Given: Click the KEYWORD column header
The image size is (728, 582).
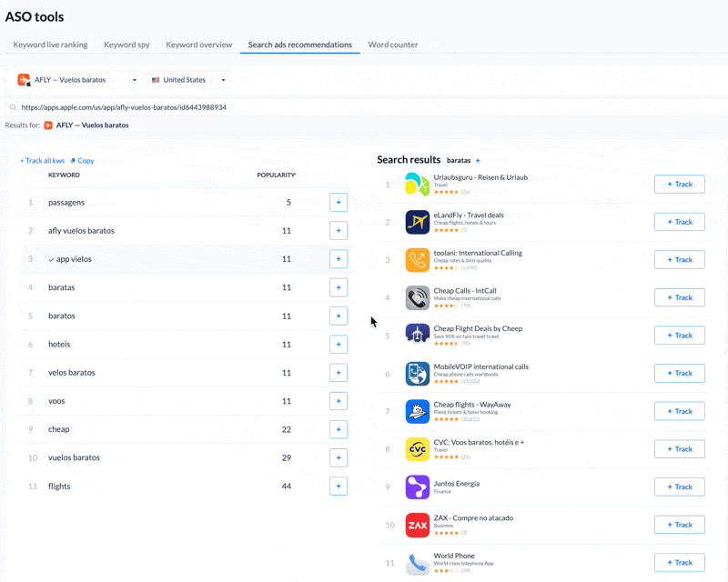Looking at the screenshot, I should click(x=64, y=175).
